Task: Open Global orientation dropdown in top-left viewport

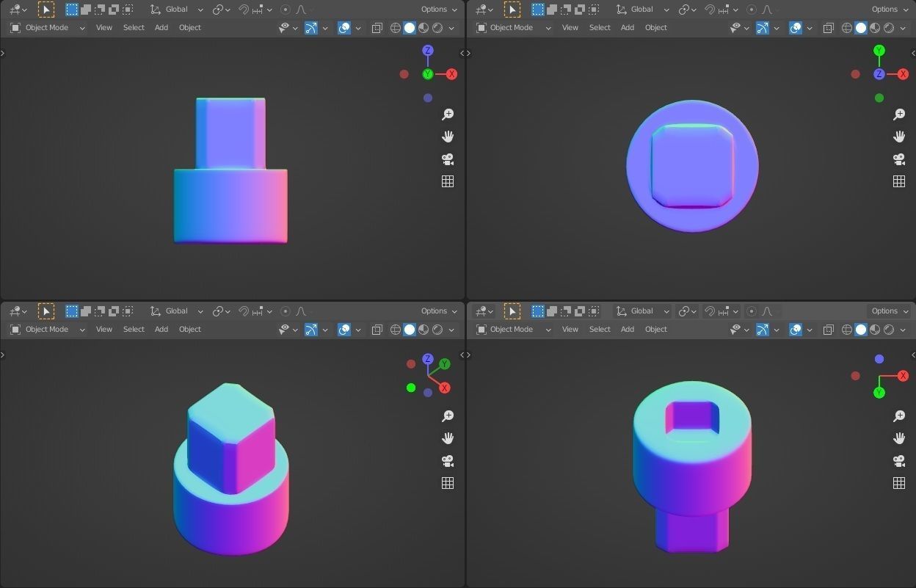Action: 176,10
